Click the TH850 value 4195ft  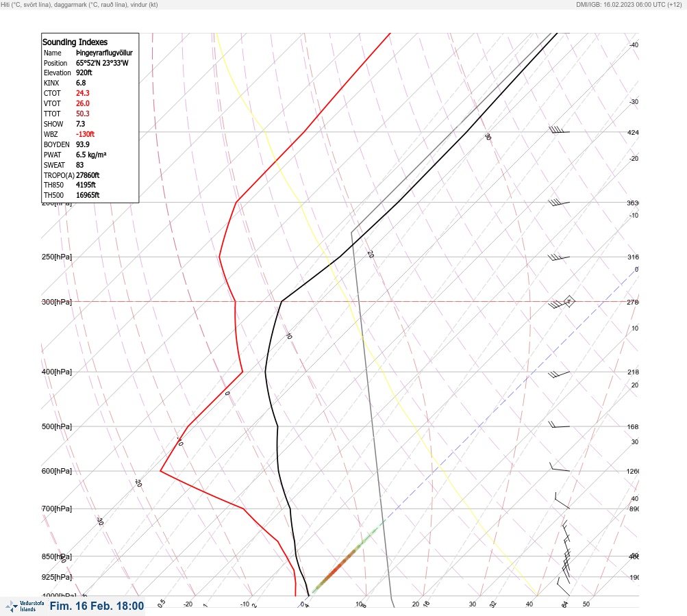[86, 185]
